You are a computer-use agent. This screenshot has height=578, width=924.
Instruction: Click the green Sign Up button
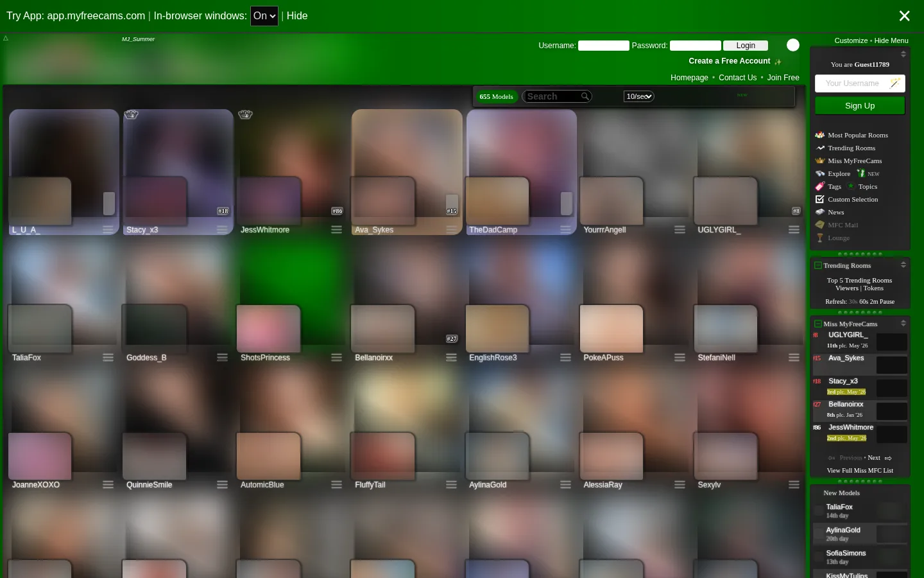(860, 106)
